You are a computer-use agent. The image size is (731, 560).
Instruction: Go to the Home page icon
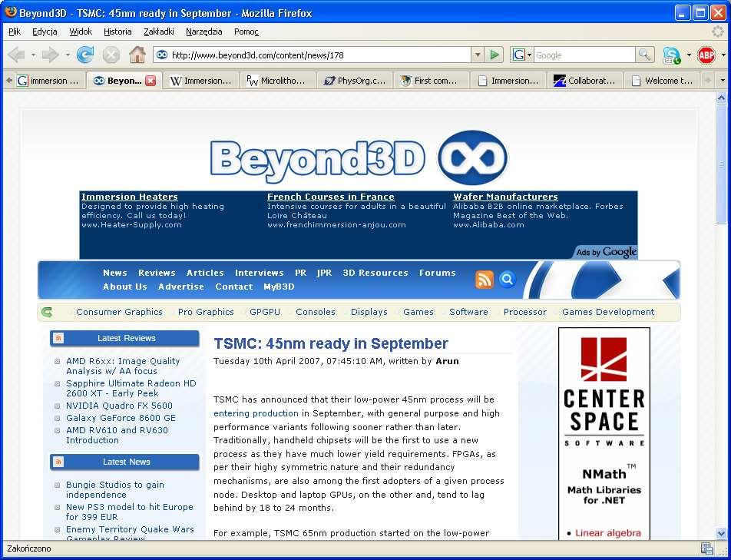[x=137, y=55]
